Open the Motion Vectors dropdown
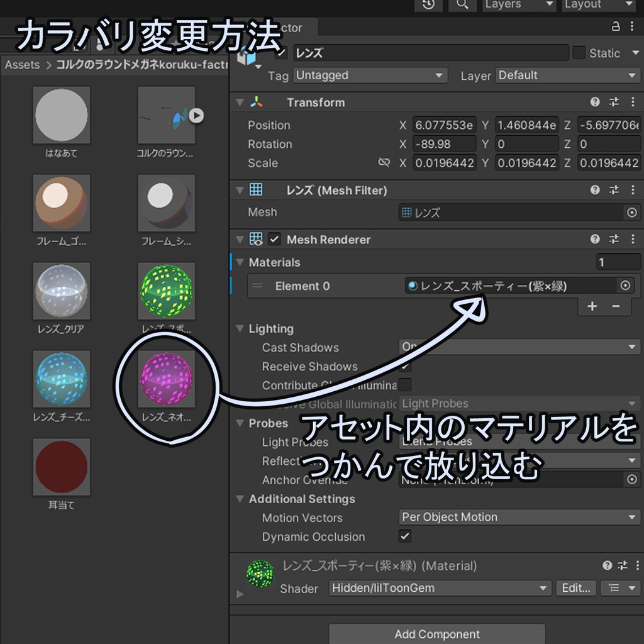Image resolution: width=644 pixels, height=644 pixels. tap(519, 518)
